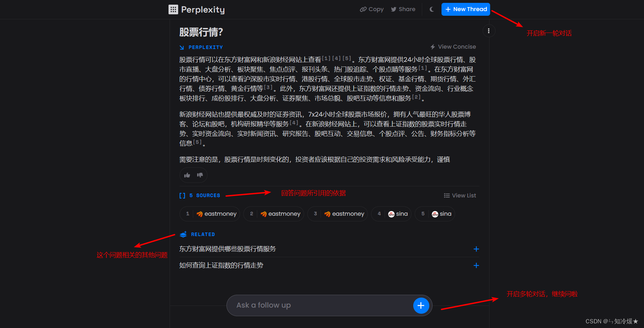
Task: Expand plus for 东方财富网提供哪些股票行情服务
Action: [476, 249]
